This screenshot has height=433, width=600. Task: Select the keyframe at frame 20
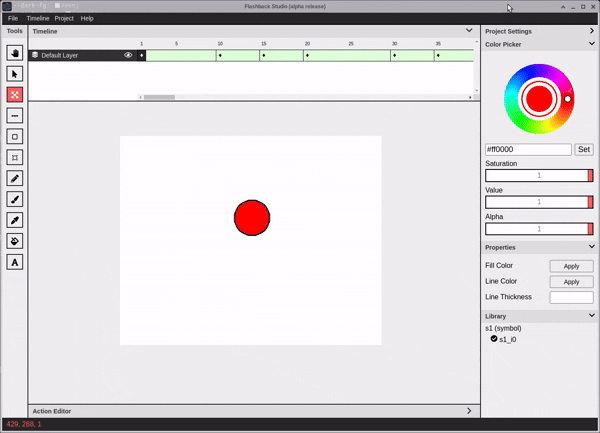point(307,55)
